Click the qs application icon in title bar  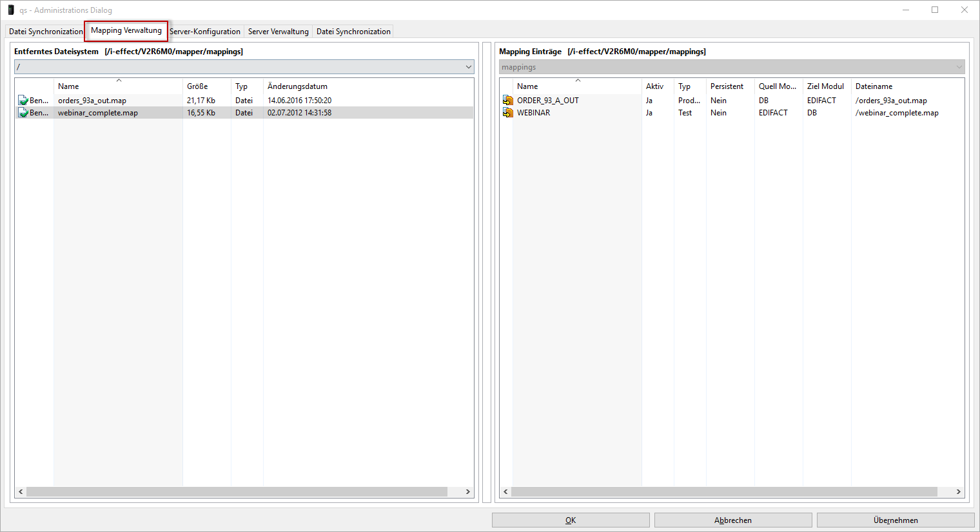point(11,10)
